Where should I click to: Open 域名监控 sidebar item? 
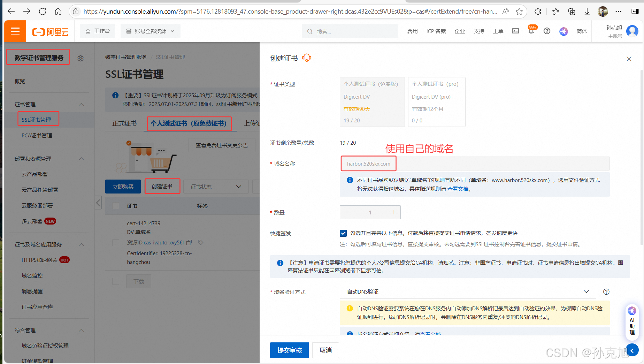[x=32, y=276]
